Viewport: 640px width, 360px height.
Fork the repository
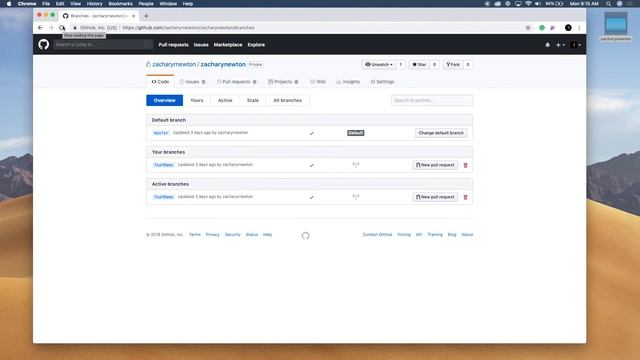click(453, 64)
